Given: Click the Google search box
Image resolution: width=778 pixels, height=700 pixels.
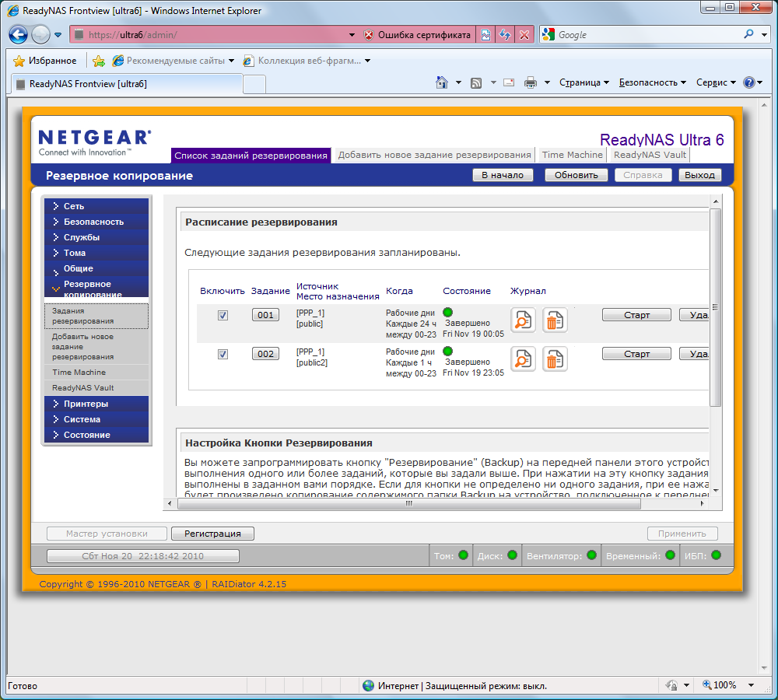Looking at the screenshot, I should tap(648, 35).
